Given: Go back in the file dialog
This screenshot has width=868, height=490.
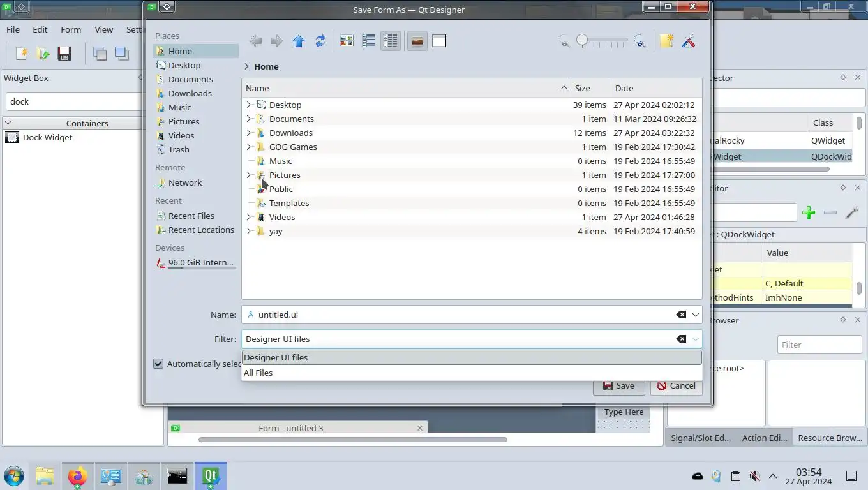Looking at the screenshot, I should [x=255, y=41].
